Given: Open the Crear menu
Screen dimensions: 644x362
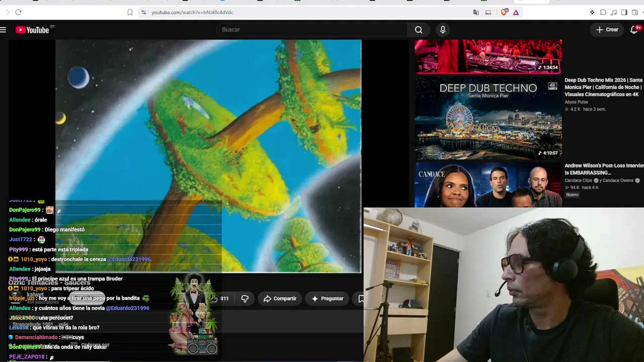Looking at the screenshot, I should click(607, 30).
